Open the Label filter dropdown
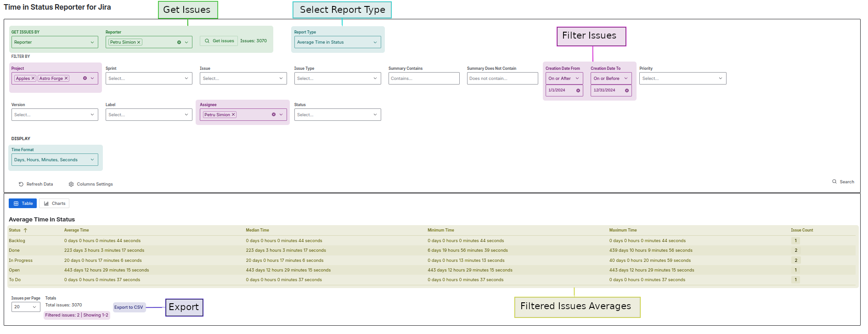This screenshot has width=868, height=334. pos(149,115)
